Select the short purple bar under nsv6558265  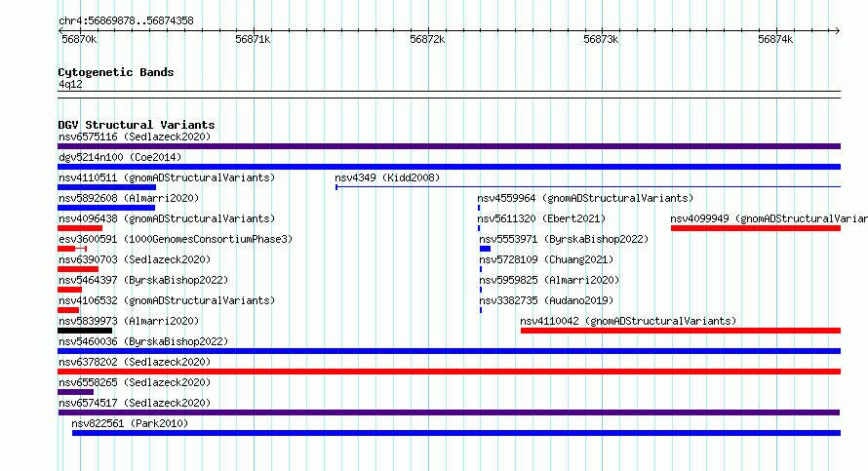[x=75, y=392]
